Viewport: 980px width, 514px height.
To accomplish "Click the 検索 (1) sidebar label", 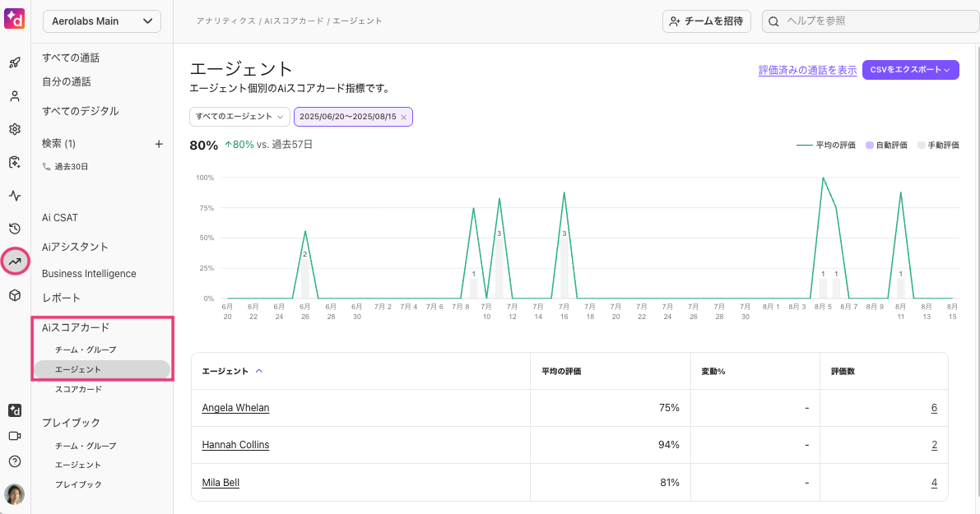I will click(58, 144).
